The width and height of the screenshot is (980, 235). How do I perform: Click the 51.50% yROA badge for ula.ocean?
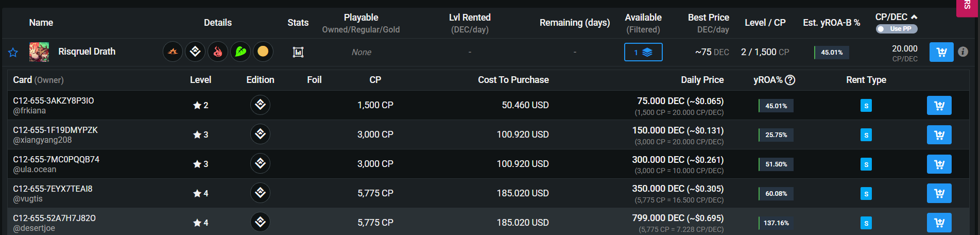(x=776, y=164)
